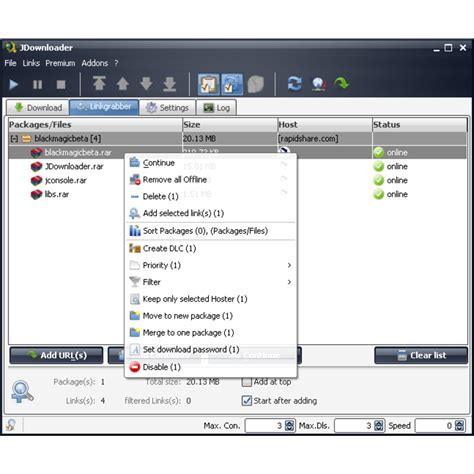Sort by Size column header
The image size is (474, 474).
(x=230, y=125)
